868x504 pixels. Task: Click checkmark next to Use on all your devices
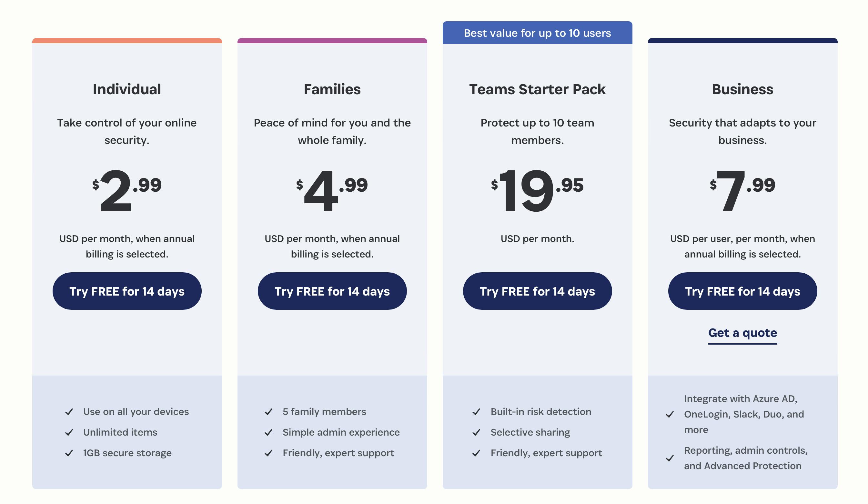69,412
